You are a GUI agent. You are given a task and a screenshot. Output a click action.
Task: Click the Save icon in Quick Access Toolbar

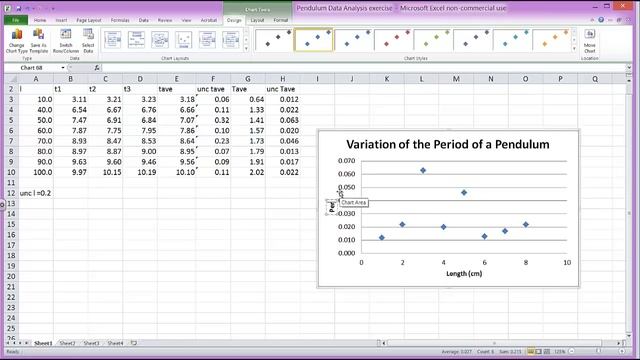19,8
